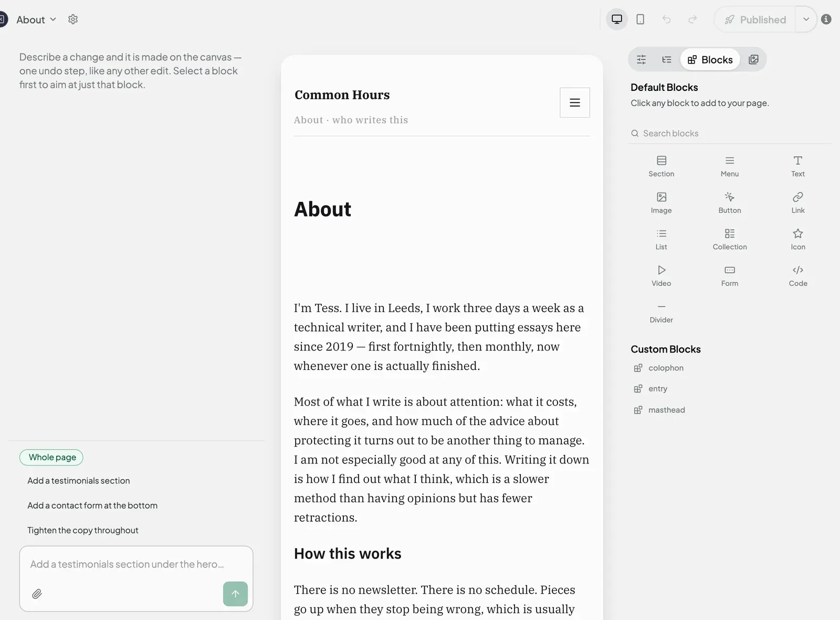
Task: Add an Icon block
Action: (798, 239)
